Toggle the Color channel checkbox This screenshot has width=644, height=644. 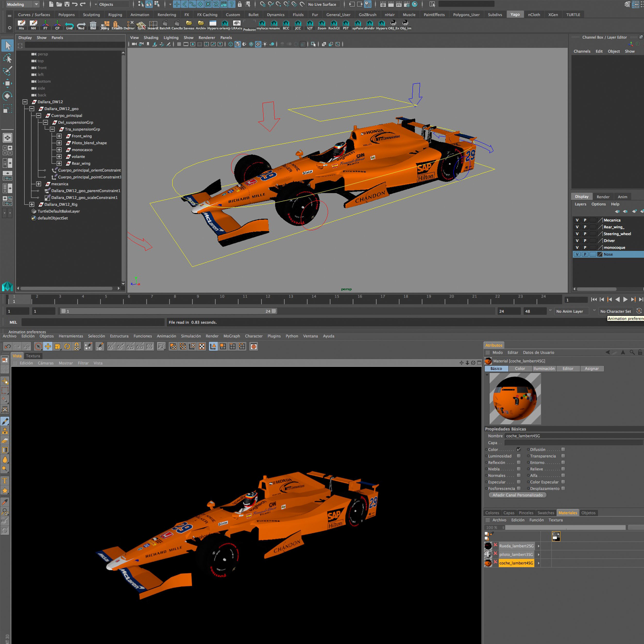coord(519,449)
